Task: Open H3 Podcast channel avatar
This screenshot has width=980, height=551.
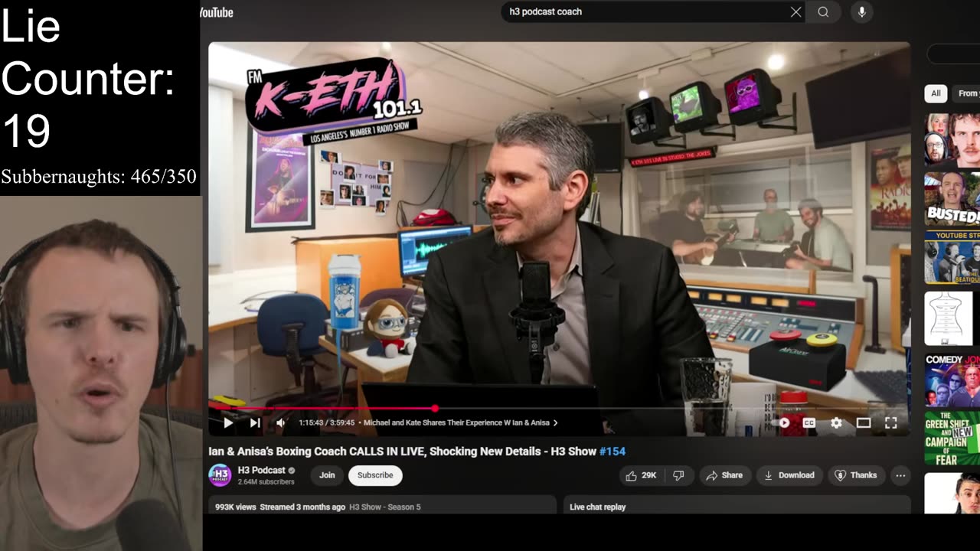Action: 220,475
